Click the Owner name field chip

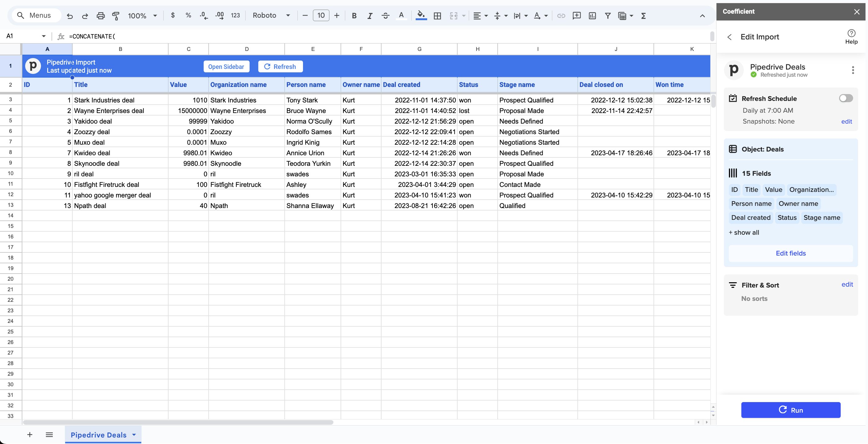798,203
